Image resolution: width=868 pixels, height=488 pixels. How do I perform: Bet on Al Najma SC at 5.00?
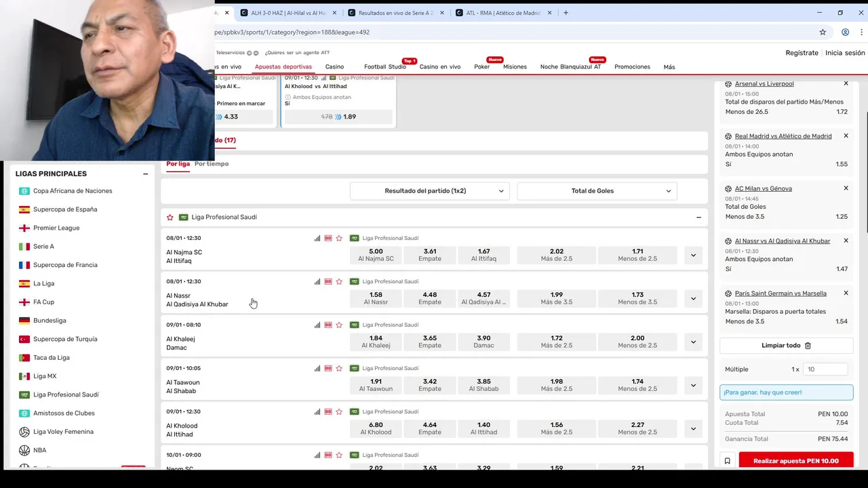click(376, 256)
